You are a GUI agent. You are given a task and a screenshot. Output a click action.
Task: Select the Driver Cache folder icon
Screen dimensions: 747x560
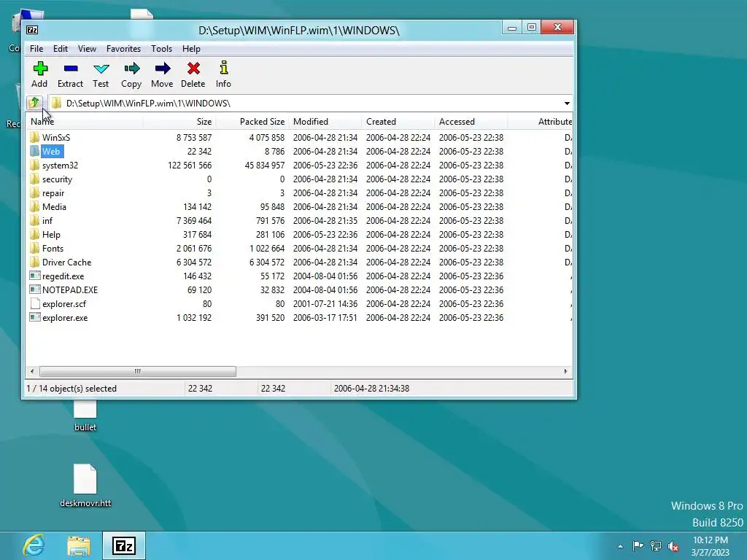(34, 262)
